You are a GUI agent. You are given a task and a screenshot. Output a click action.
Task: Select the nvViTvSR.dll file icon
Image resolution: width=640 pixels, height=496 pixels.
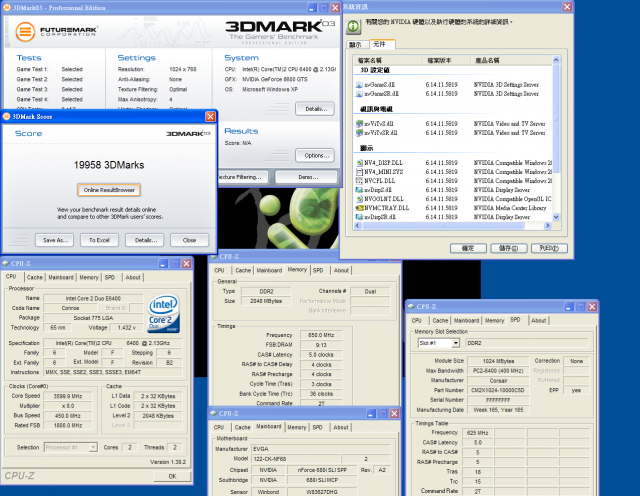coord(359,132)
